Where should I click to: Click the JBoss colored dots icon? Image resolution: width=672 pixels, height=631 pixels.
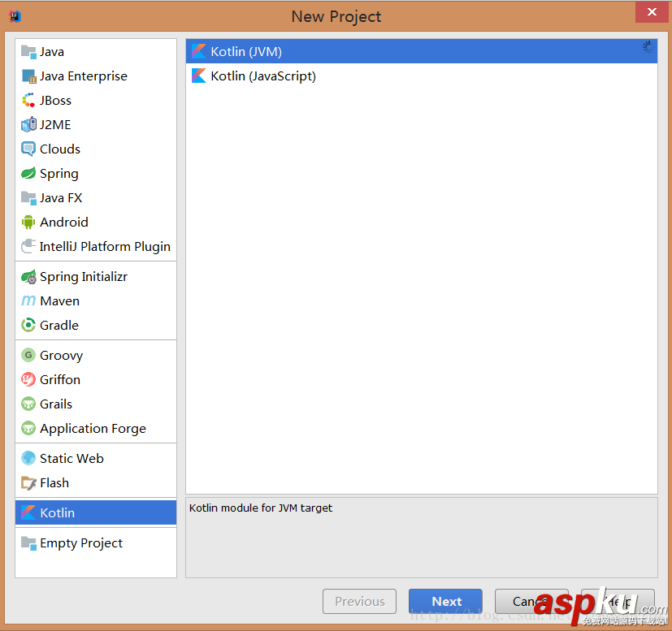(x=28, y=100)
